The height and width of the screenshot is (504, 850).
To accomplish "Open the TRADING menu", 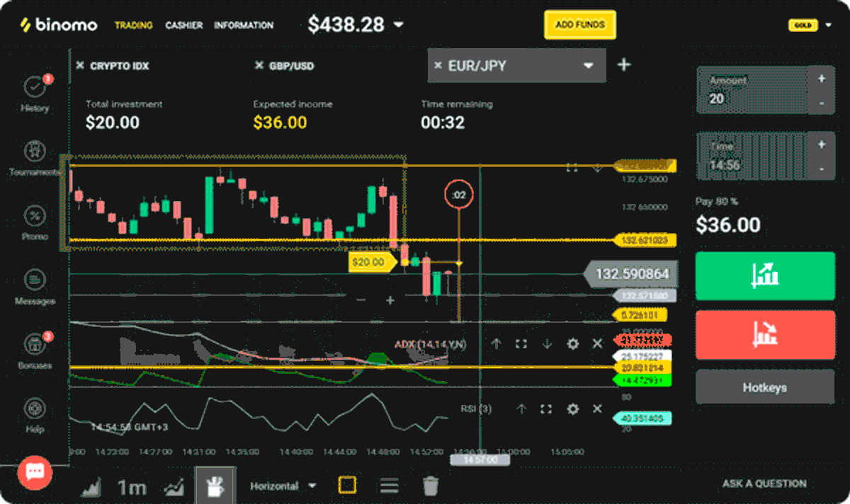I will (134, 25).
